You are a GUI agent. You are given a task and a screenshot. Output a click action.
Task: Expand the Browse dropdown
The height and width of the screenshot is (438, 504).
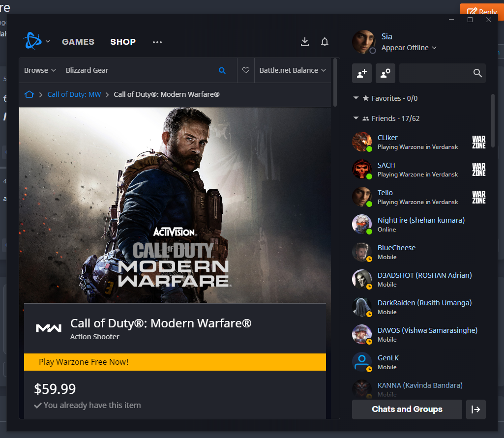pyautogui.click(x=40, y=70)
